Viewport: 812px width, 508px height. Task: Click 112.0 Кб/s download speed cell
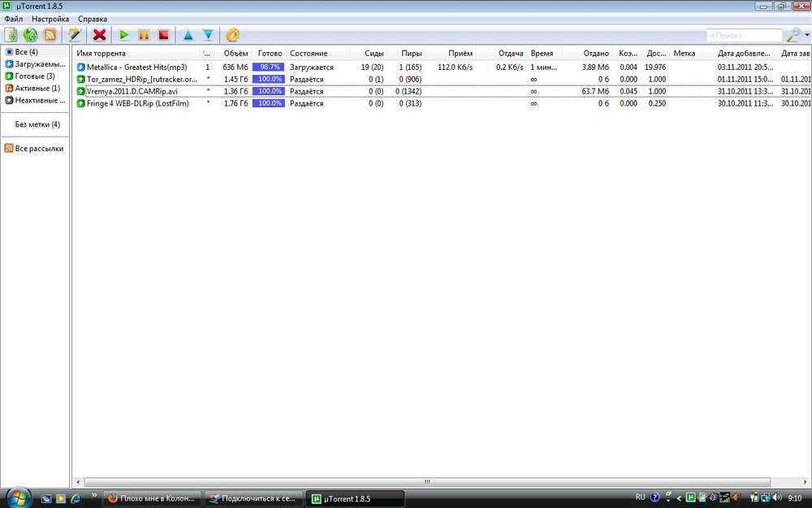click(x=456, y=67)
